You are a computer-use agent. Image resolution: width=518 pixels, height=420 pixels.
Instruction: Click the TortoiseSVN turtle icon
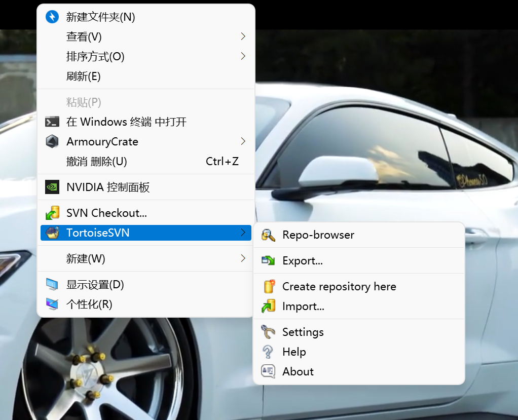[52, 233]
